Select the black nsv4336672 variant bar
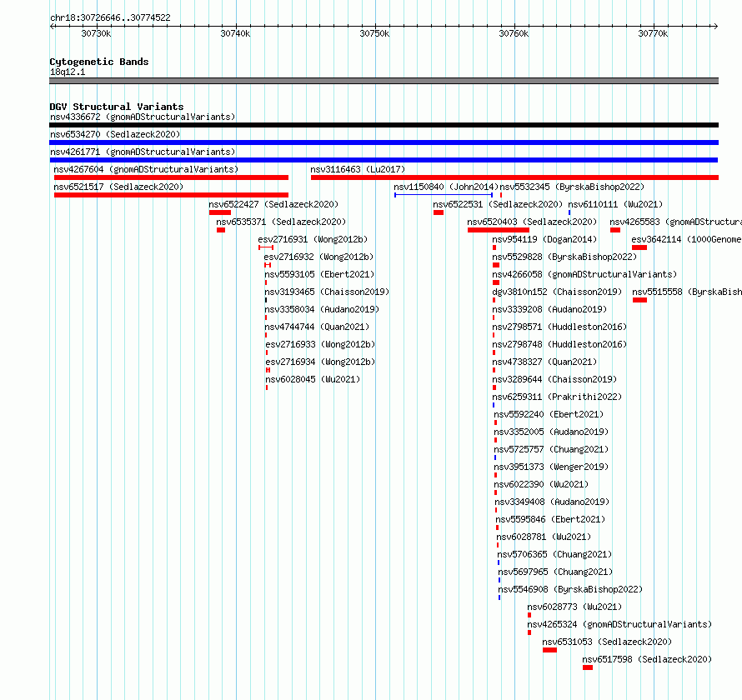 coord(384,125)
